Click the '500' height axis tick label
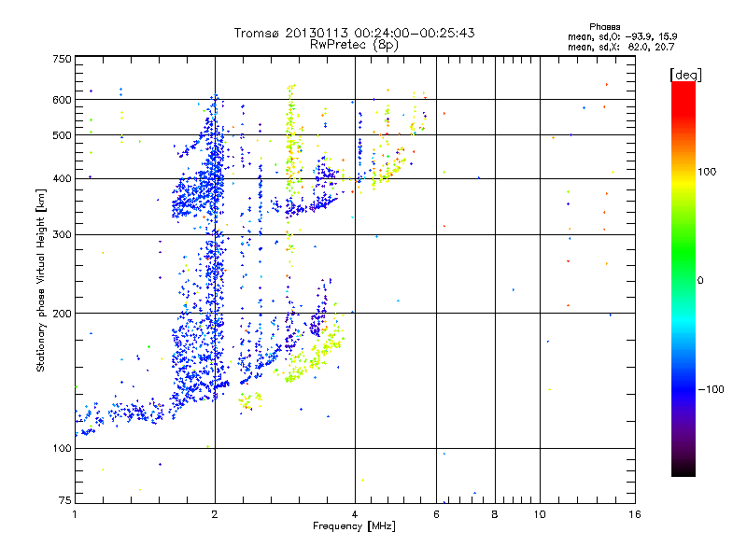747x560 pixels. pyautogui.click(x=62, y=135)
